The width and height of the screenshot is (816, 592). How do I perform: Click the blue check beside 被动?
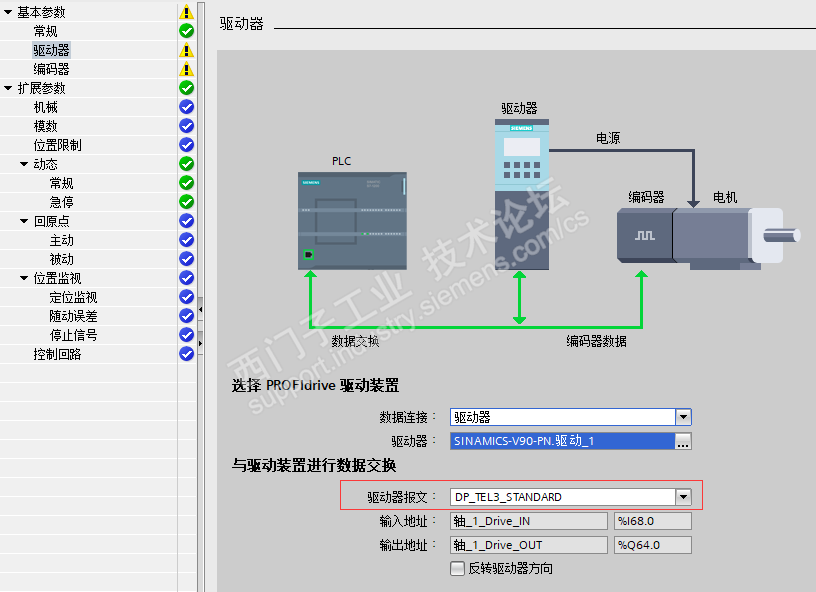tap(186, 259)
